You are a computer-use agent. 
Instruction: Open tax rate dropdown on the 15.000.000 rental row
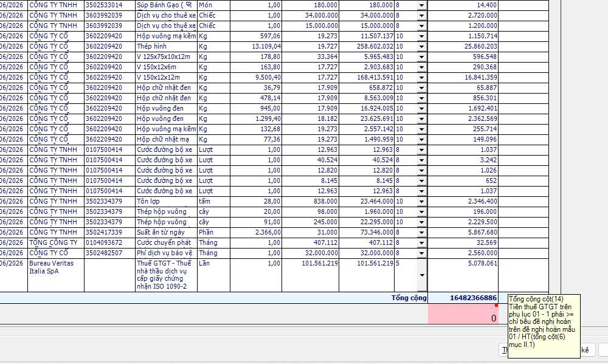tap(421, 26)
